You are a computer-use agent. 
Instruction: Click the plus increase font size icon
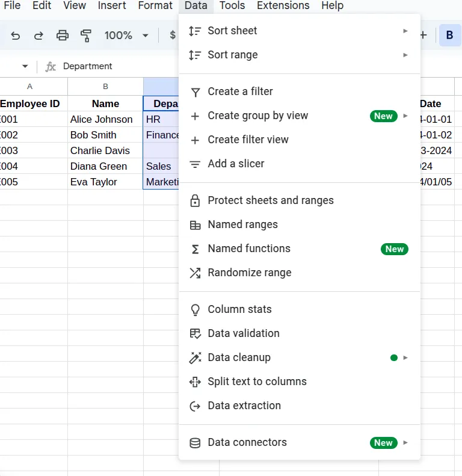coord(423,36)
